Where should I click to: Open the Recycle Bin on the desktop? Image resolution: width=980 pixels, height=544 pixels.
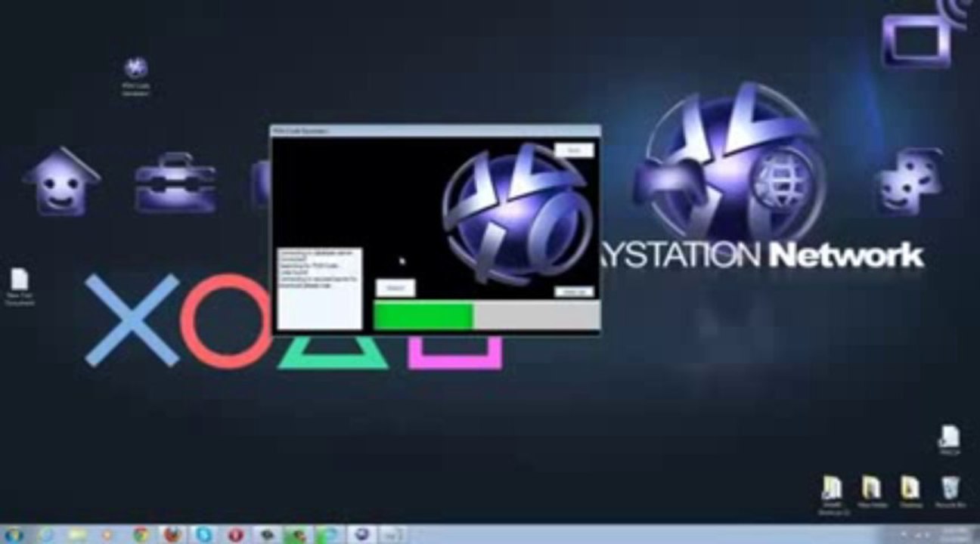click(x=949, y=492)
